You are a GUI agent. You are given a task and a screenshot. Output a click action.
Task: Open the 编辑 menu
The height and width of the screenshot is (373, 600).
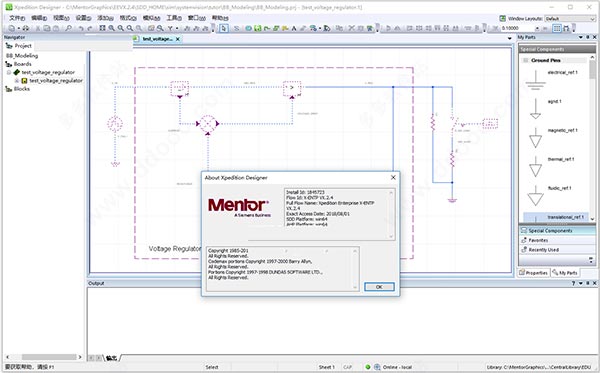click(x=39, y=18)
